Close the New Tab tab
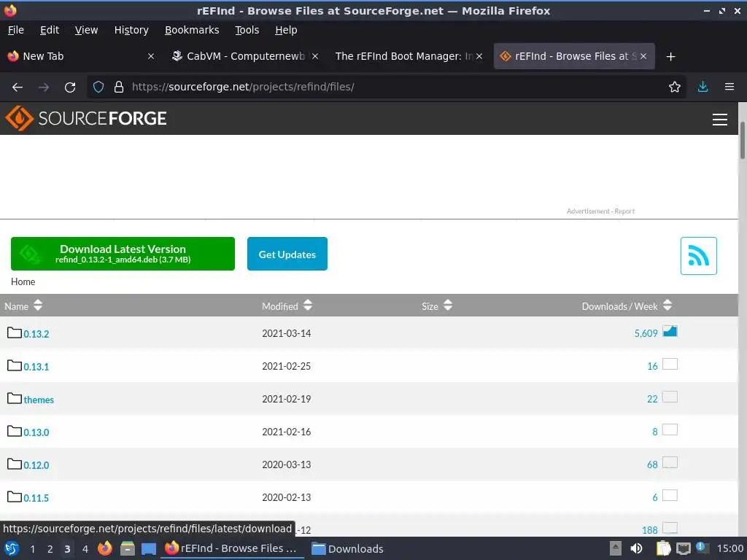The height and width of the screenshot is (560, 747). (151, 56)
